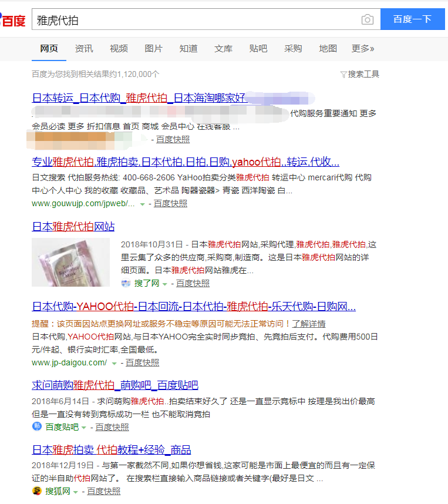Select the 网页 tab
Viewport: 448px width, 504px height.
[x=49, y=49]
